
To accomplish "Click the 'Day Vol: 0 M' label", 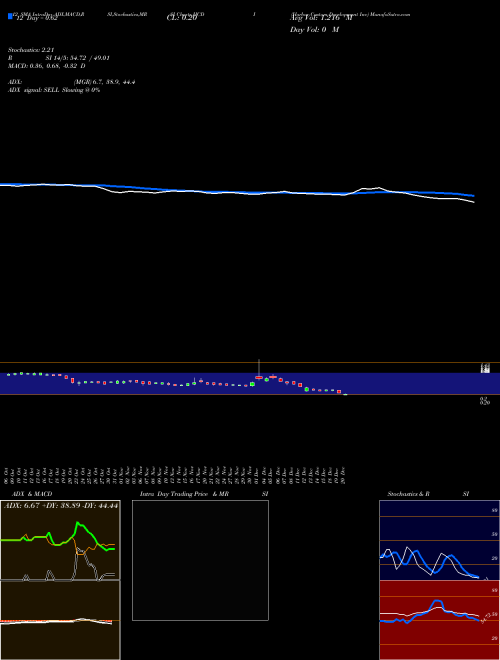I will 314,30.
